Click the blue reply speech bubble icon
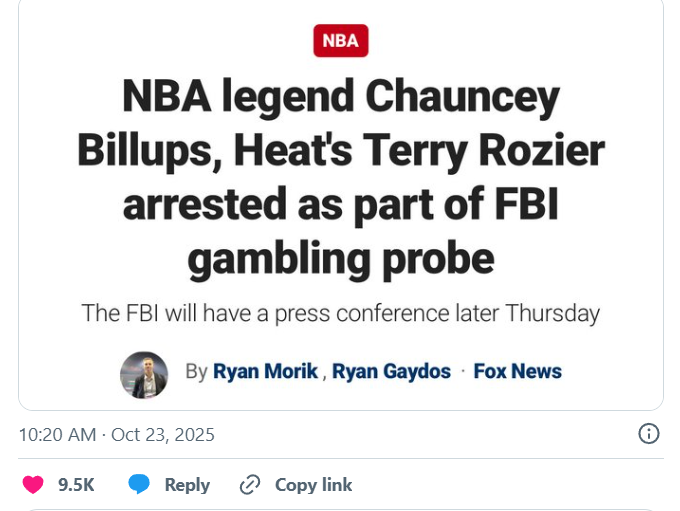This screenshot has width=680, height=511. pyautogui.click(x=140, y=485)
